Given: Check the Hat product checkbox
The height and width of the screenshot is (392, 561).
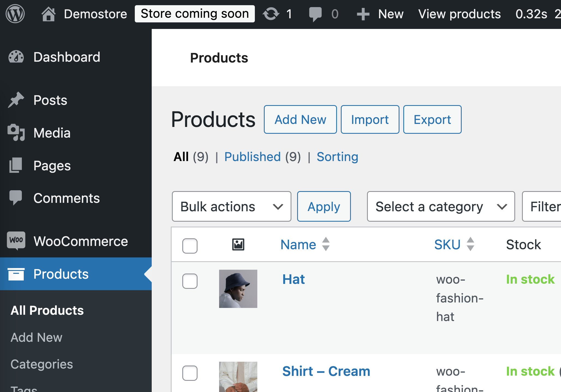Looking at the screenshot, I should click(190, 281).
